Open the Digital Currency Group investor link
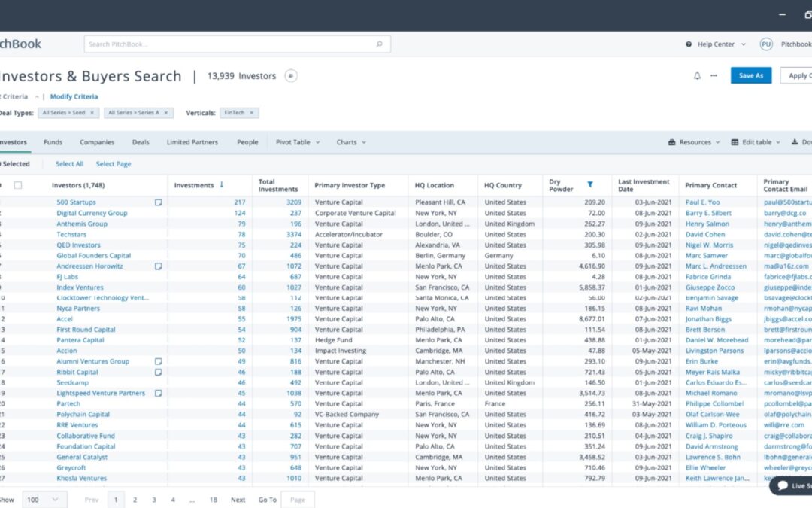The width and height of the screenshot is (812, 508). (92, 213)
